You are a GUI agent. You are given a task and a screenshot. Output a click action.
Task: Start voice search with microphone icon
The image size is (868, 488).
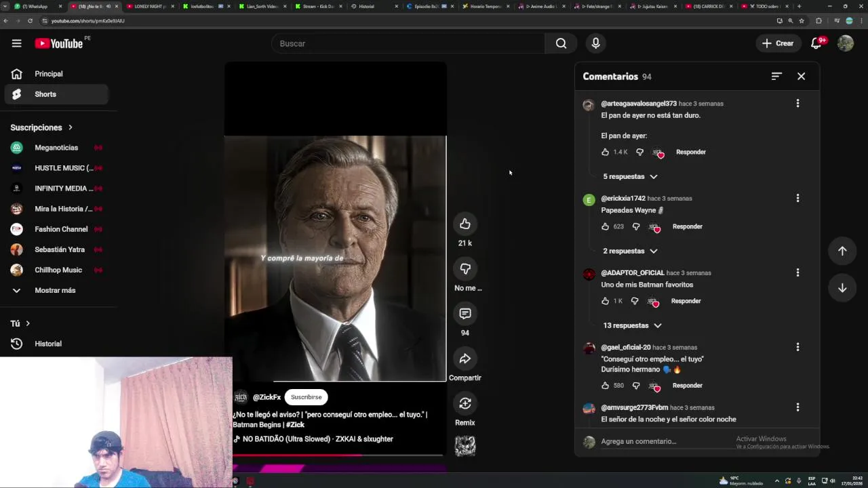tap(595, 43)
